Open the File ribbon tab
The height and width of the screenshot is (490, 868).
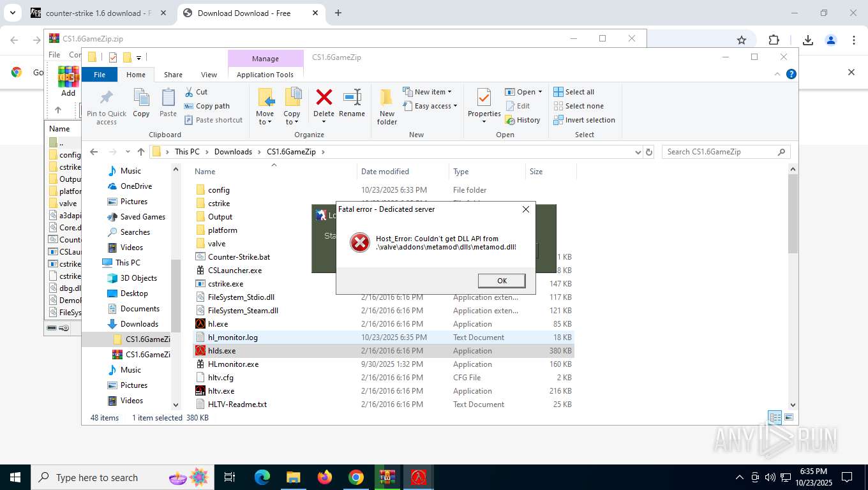click(x=100, y=75)
